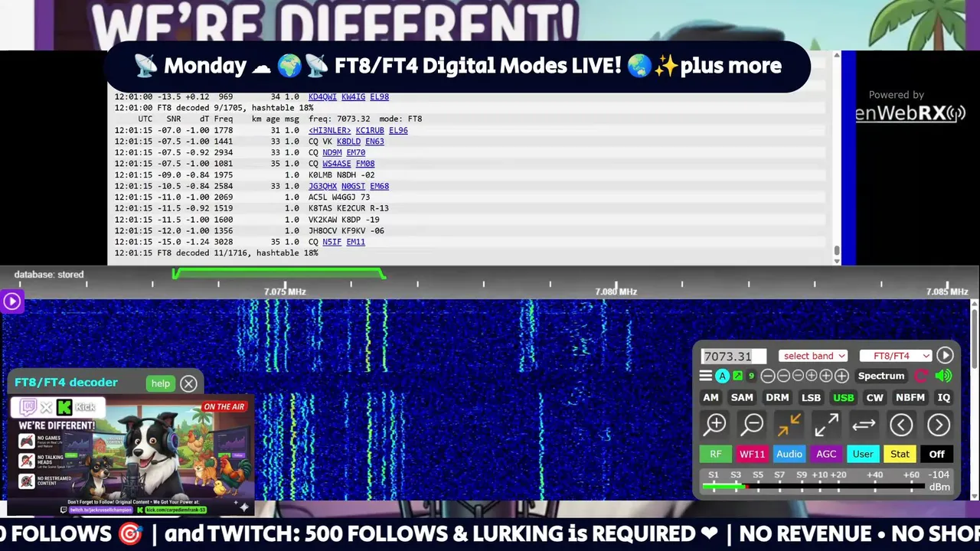Screen dimensions: 980x551
Task: Switch to the RF tab
Action: (x=716, y=454)
